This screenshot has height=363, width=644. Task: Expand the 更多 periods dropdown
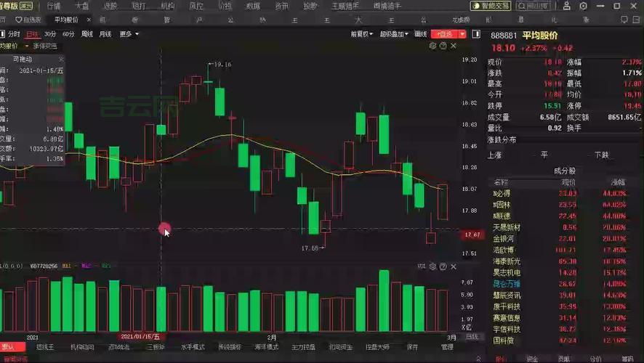(129, 34)
